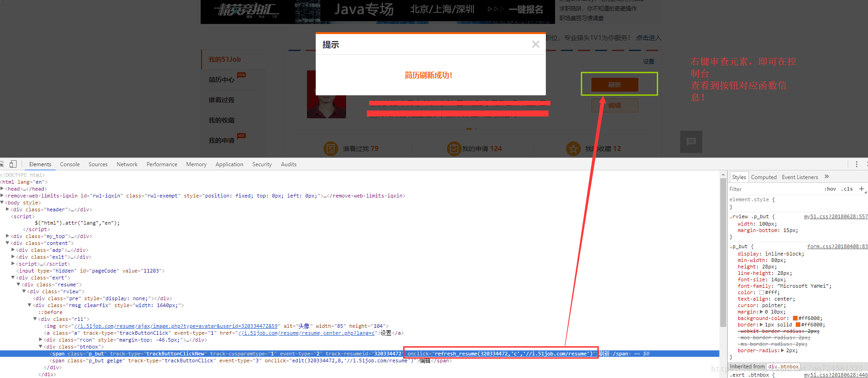868x378 pixels.
Task: Open the form.css?20180408:83 source link
Action: pyautogui.click(x=838, y=246)
